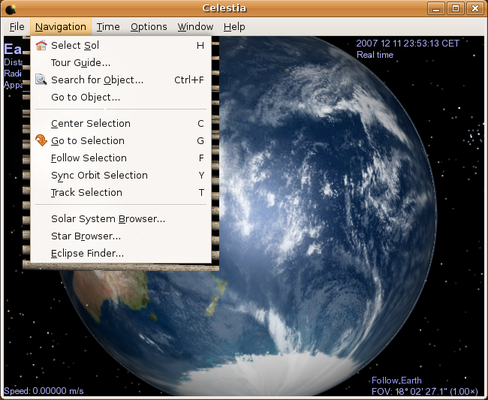Open the Time menu
Screen dimensions: 488x400
[108, 27]
